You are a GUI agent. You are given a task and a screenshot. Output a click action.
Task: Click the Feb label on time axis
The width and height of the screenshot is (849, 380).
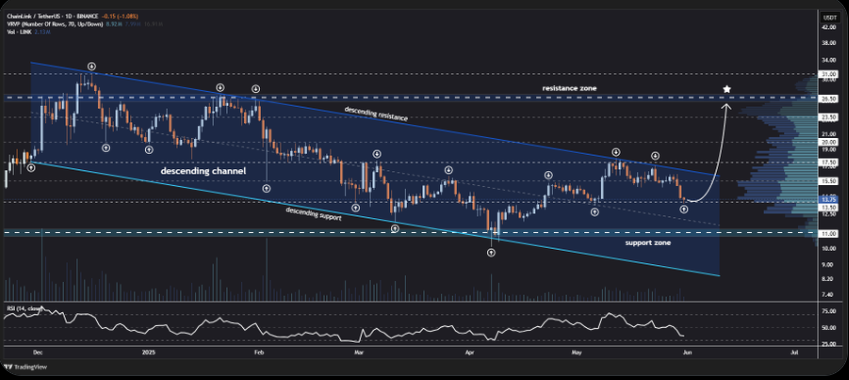point(259,353)
